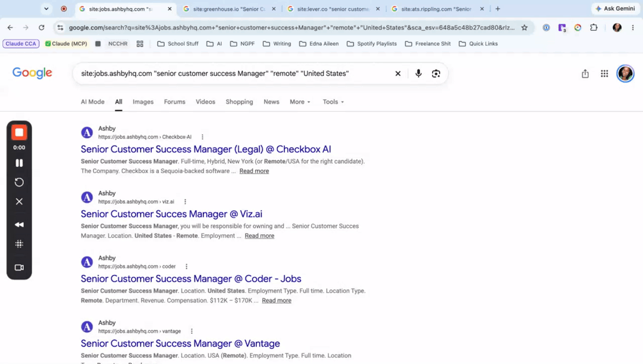The height and width of the screenshot is (364, 643).
Task: Open the blue password manager extension icon
Action: click(x=546, y=28)
